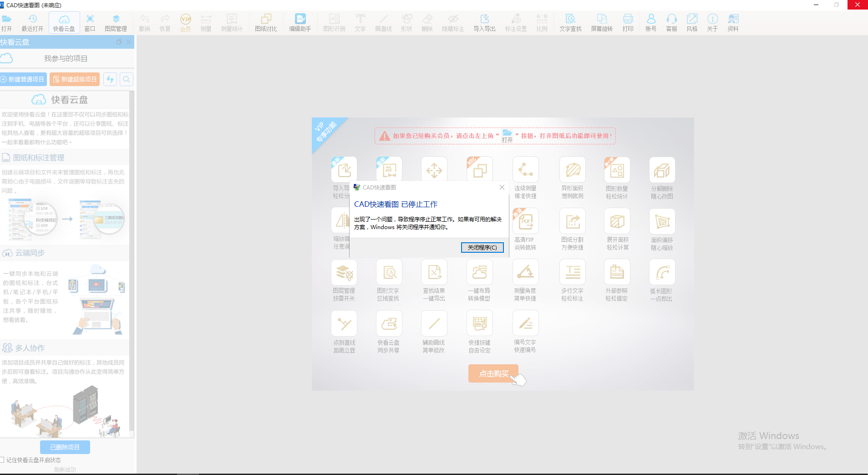
Task: Click the 多行文字 feature icon
Action: click(x=573, y=272)
